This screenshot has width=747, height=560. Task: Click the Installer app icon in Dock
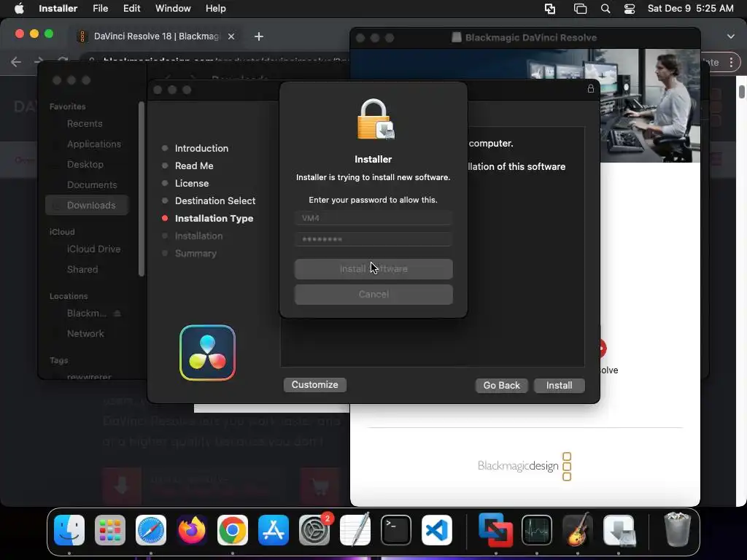(x=619, y=530)
